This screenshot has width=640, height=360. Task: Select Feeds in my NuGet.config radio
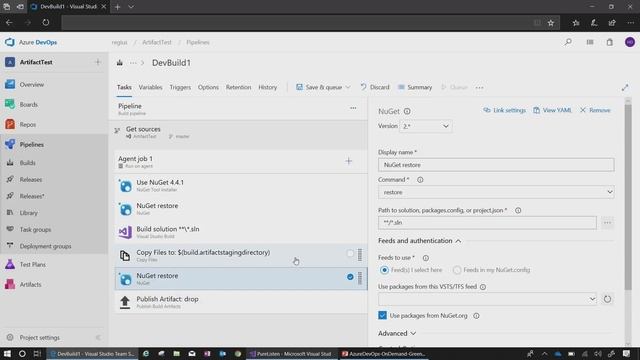click(457, 270)
